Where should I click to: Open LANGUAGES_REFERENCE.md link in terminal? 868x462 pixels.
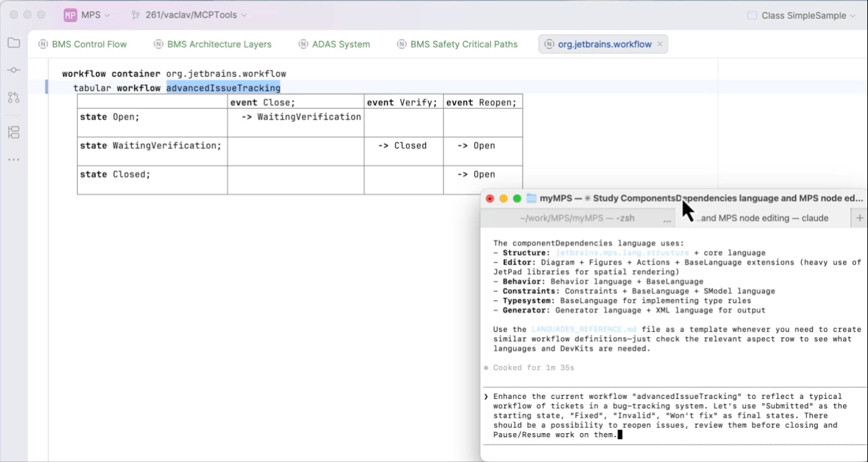584,330
